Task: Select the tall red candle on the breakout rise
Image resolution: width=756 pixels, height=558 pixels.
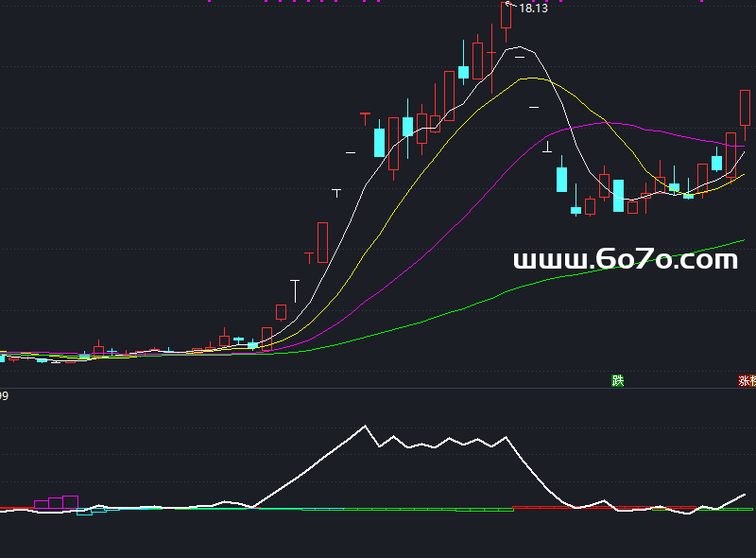Action: tap(322, 242)
